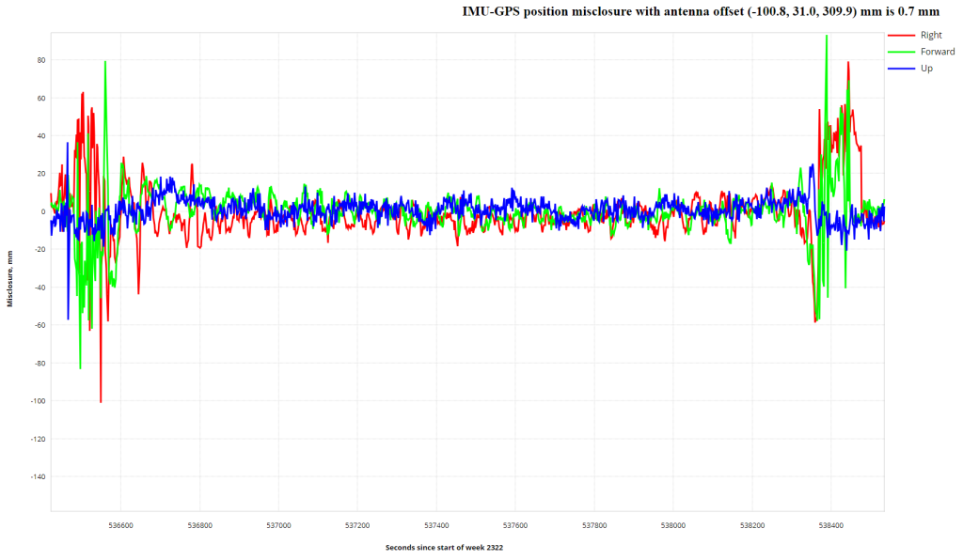Viewport: 963px width, 560px height.
Task: Click the 0 y-axis tick label
Action: pos(43,211)
